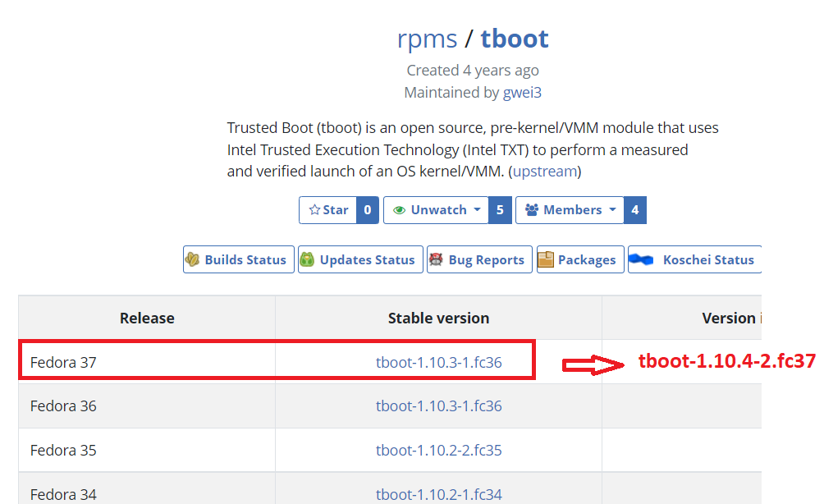Image resolution: width=824 pixels, height=504 pixels.
Task: Open maintainer gwei3 profile link
Action: [x=522, y=93]
